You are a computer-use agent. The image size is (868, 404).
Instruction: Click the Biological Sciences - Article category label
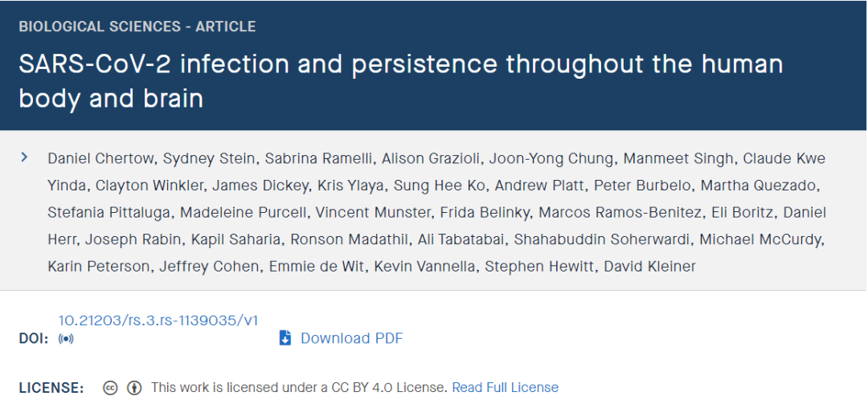[137, 27]
